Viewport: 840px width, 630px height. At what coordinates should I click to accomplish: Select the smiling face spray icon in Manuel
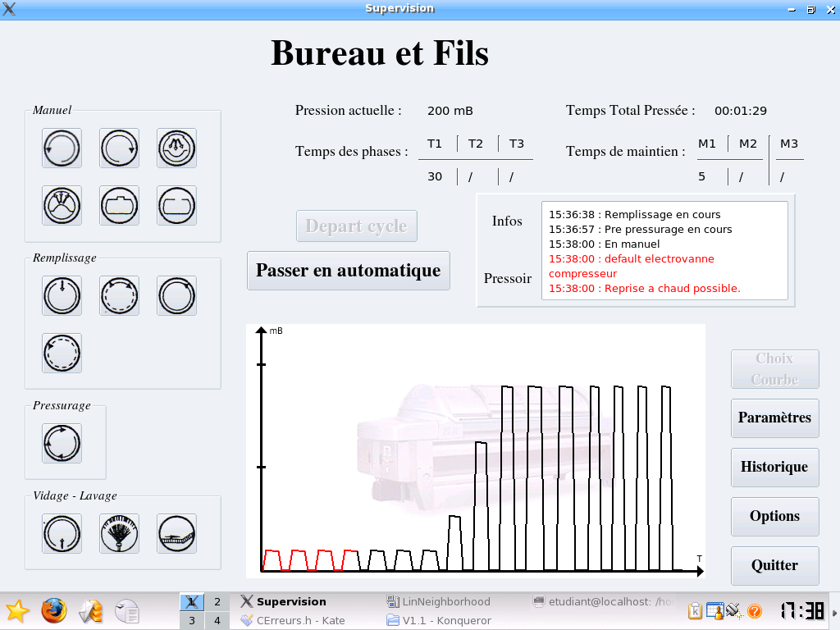pos(177,148)
